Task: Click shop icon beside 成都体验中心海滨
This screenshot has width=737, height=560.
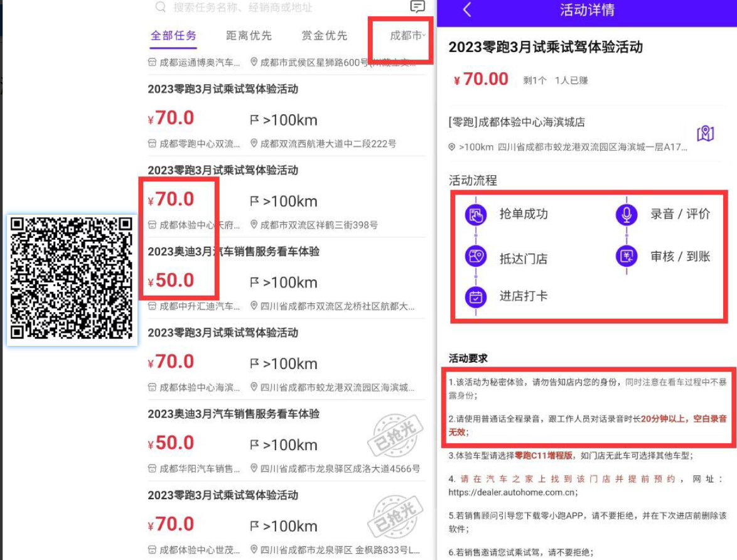Action: point(152,387)
